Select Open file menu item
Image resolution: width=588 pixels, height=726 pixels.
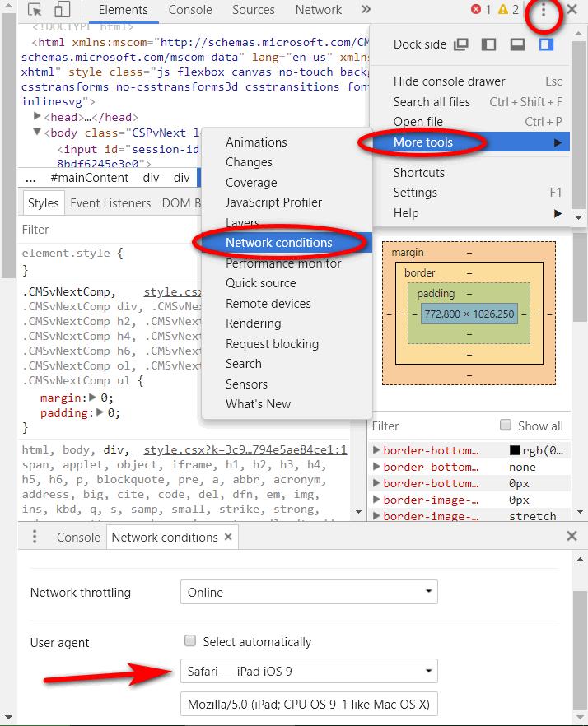click(471, 122)
